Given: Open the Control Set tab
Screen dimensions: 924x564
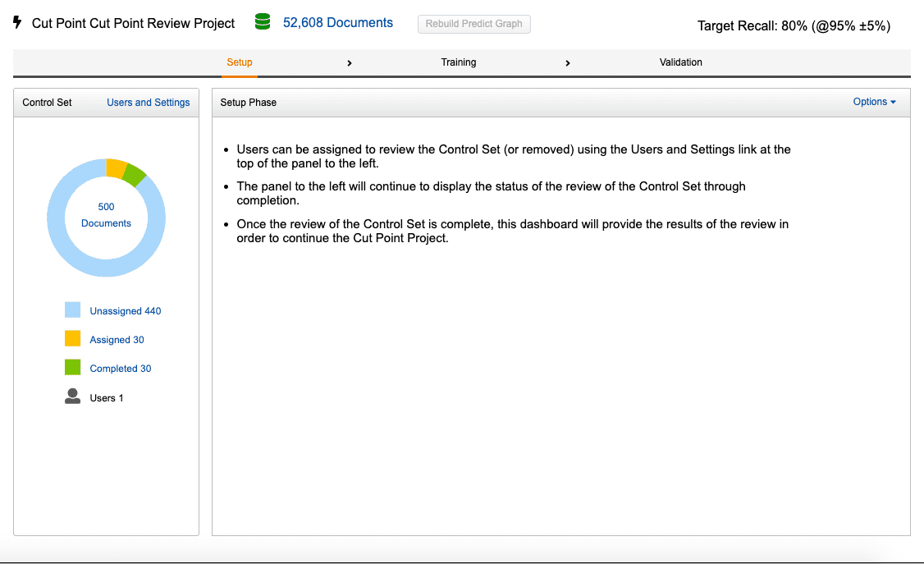Looking at the screenshot, I should [x=47, y=102].
